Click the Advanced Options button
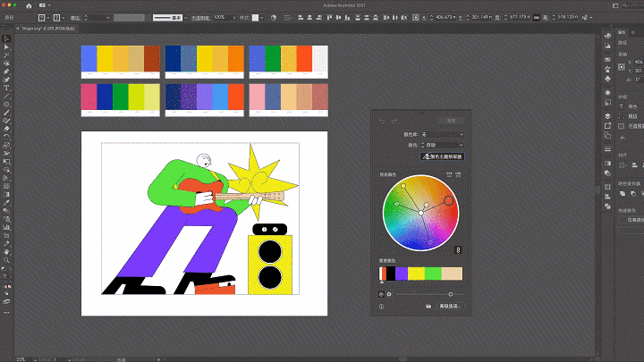This screenshot has height=362, width=644. (451, 307)
